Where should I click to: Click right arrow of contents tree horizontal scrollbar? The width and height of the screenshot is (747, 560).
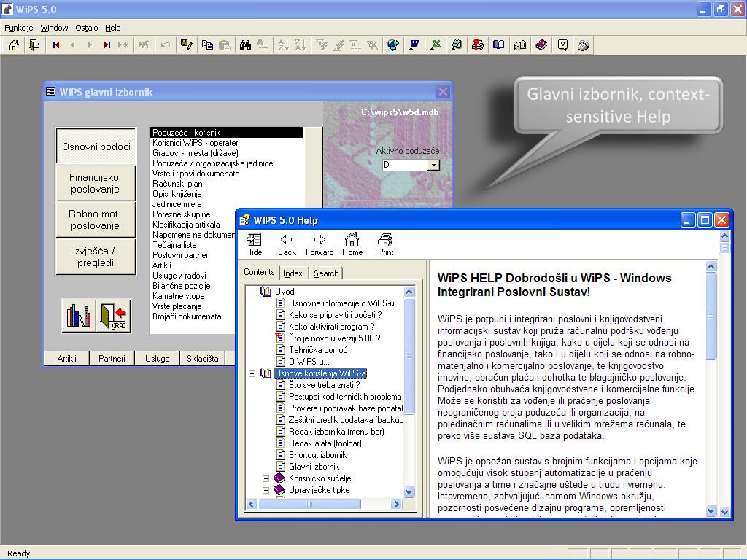tap(396, 504)
